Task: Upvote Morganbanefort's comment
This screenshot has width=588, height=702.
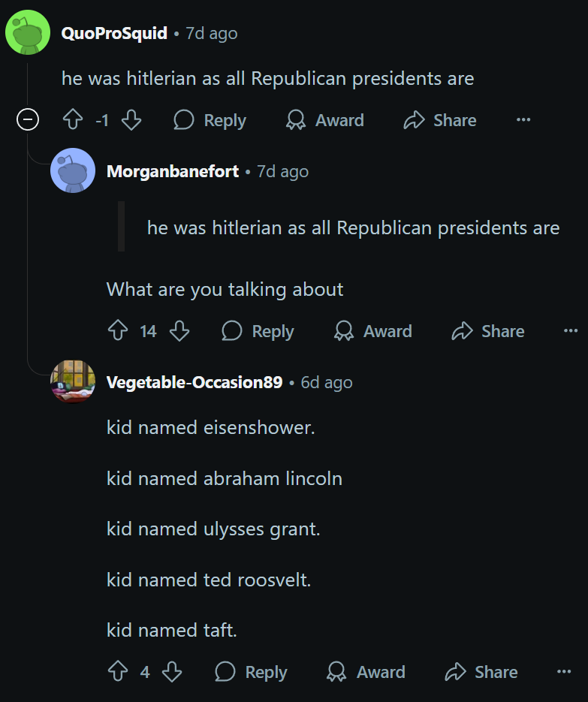Action: click(x=118, y=331)
